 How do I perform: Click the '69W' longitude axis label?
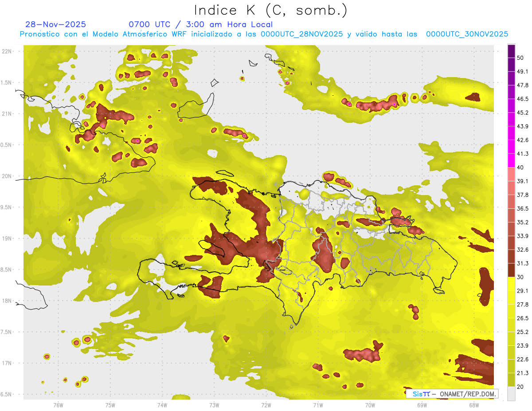click(422, 405)
